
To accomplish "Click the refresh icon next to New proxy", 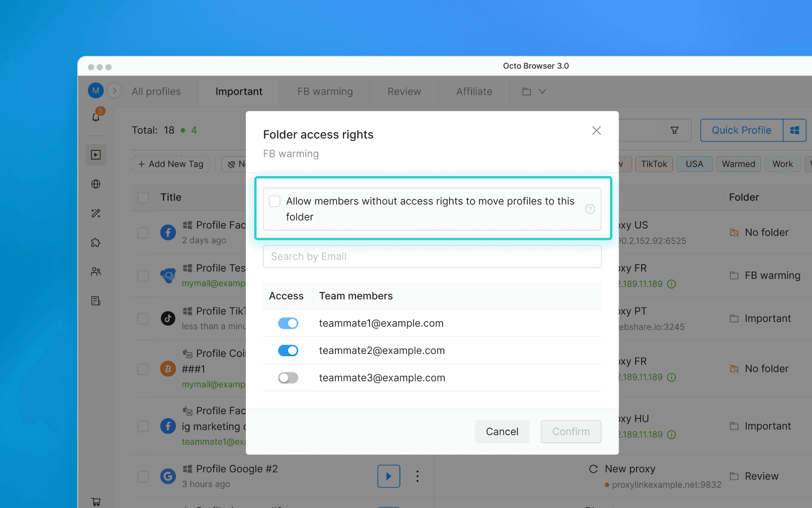I will coord(593,469).
